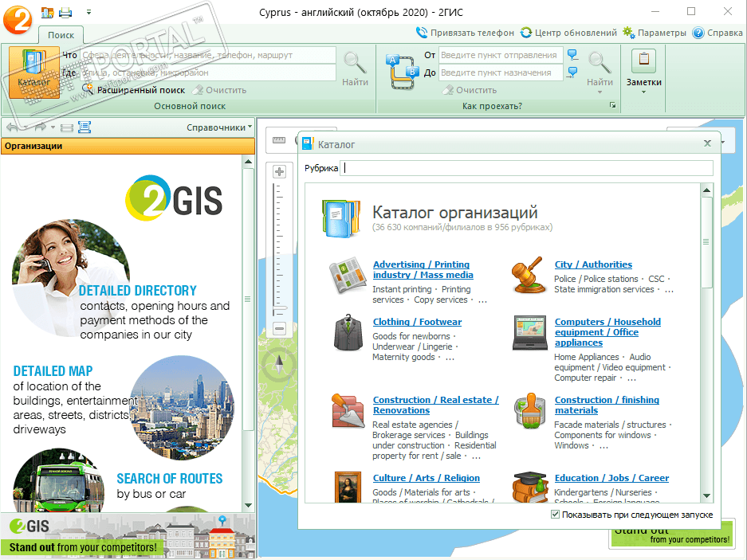This screenshot has width=747, height=560.
Task: Click the newspaper icon for Advertising category
Action: [348, 276]
